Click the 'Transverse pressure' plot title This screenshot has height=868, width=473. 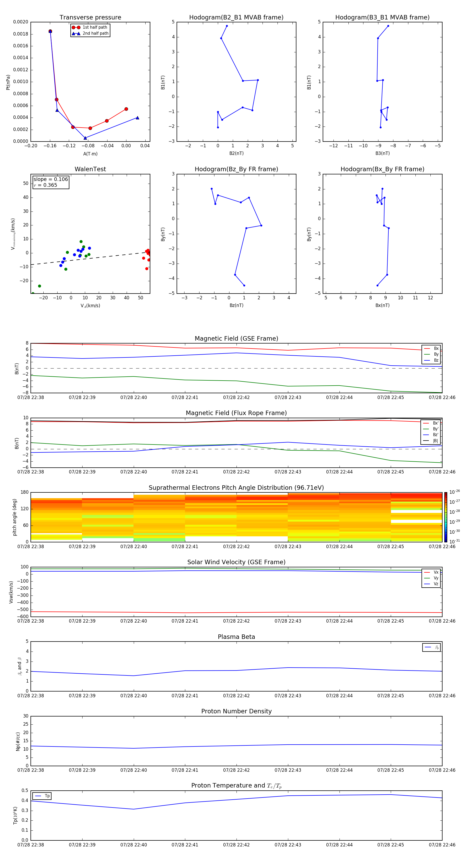[x=90, y=17]
